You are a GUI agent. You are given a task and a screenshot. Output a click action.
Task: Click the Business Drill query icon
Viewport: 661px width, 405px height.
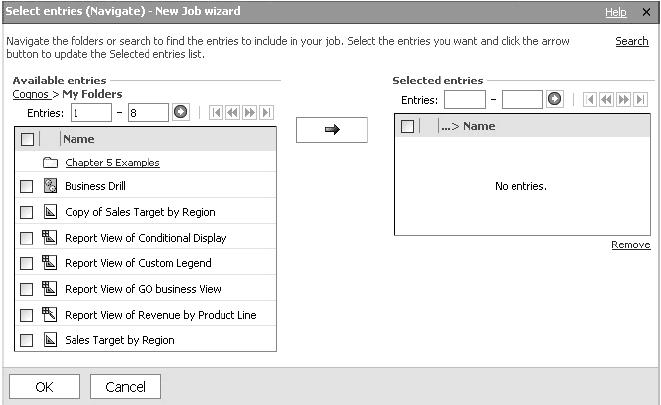(x=50, y=186)
